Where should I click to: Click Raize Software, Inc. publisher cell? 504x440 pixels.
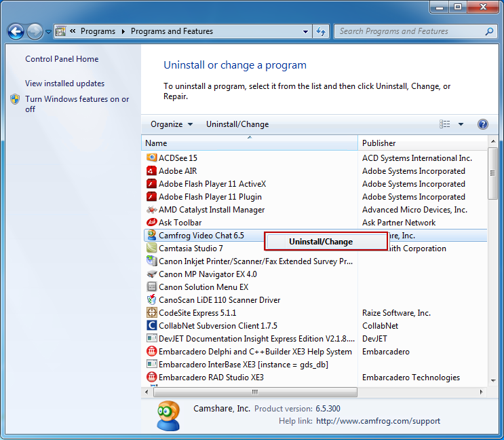[x=396, y=313]
